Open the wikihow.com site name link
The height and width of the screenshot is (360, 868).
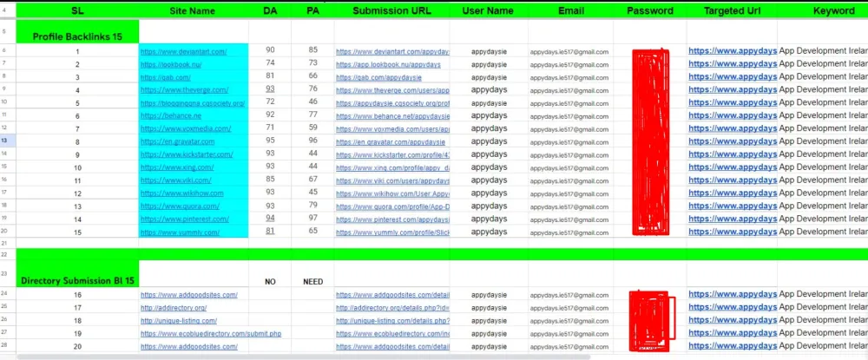coord(181,193)
